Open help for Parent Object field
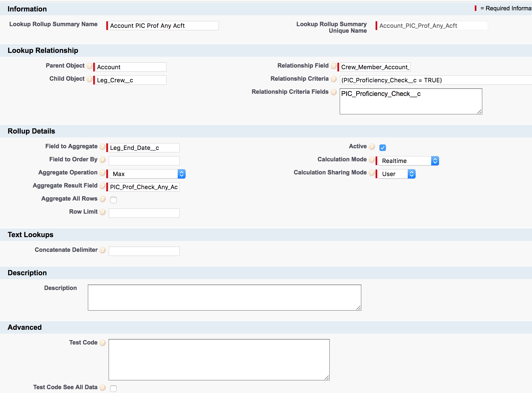The image size is (532, 393). (89, 66)
